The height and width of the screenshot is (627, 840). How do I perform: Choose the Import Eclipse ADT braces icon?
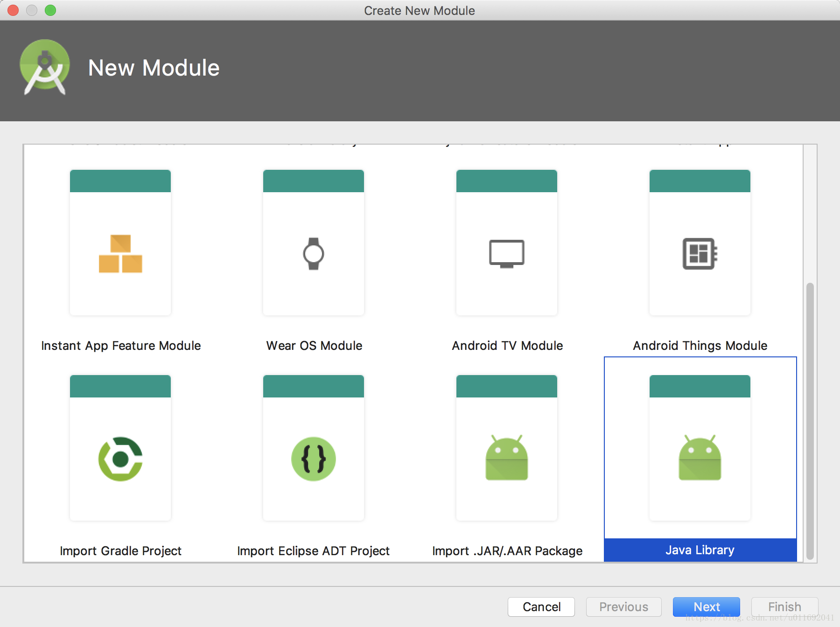point(314,459)
